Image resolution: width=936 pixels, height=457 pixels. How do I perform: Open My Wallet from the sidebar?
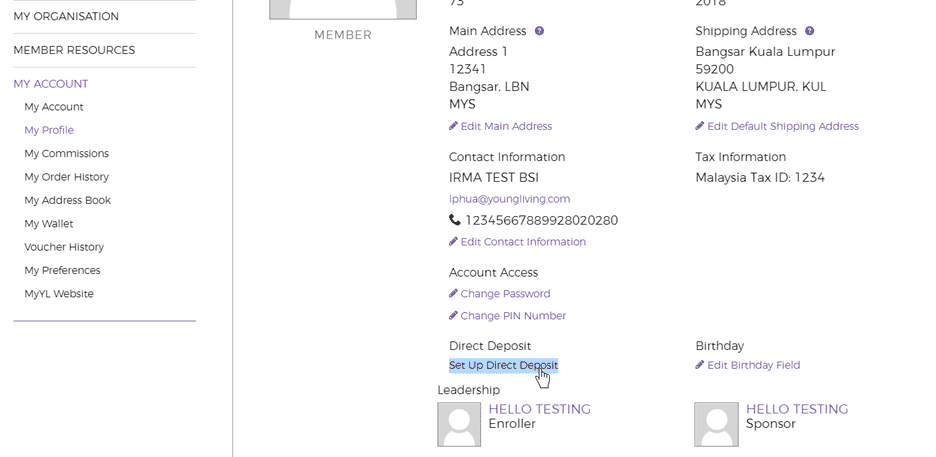[x=49, y=224]
